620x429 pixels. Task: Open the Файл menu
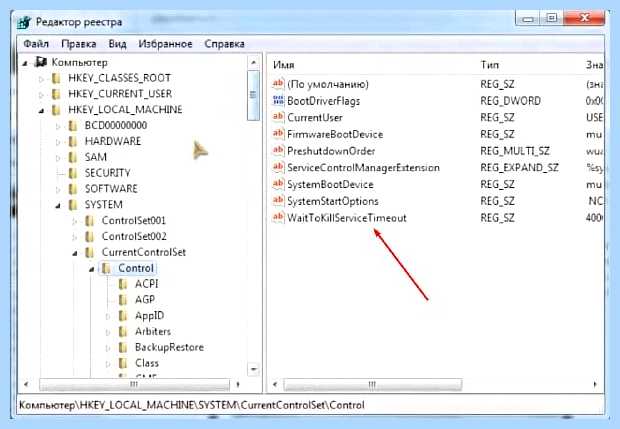(36, 43)
